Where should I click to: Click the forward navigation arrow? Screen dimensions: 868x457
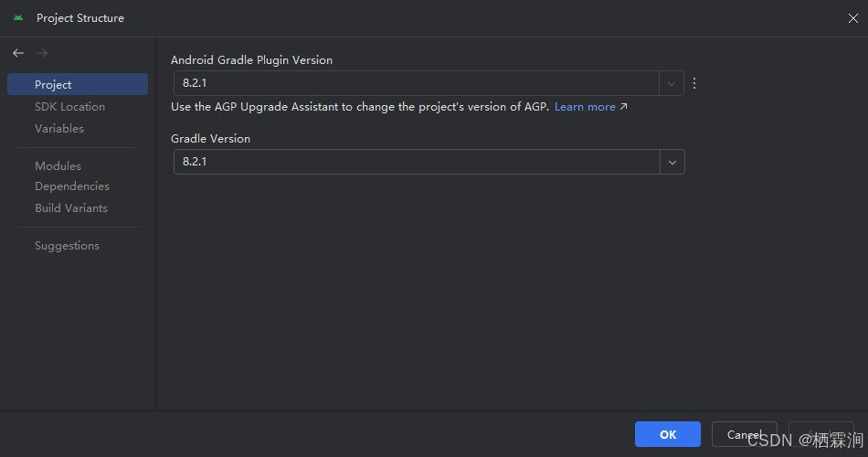[42, 53]
